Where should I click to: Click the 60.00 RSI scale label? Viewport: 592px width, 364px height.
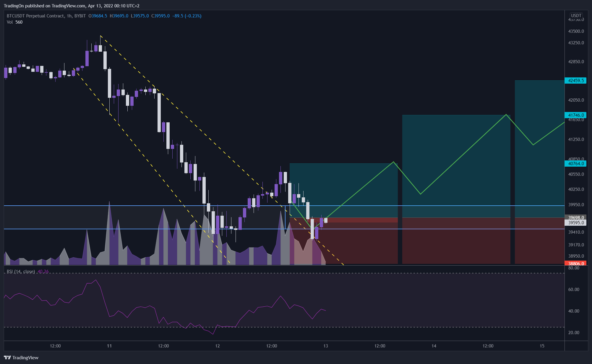(574, 290)
